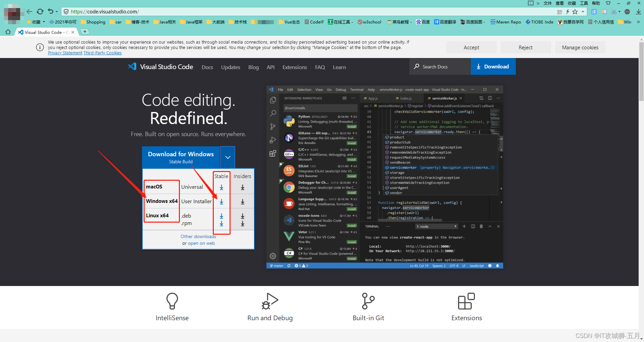Open a new tab with the plus button
644x342 pixels.
[x=85, y=32]
